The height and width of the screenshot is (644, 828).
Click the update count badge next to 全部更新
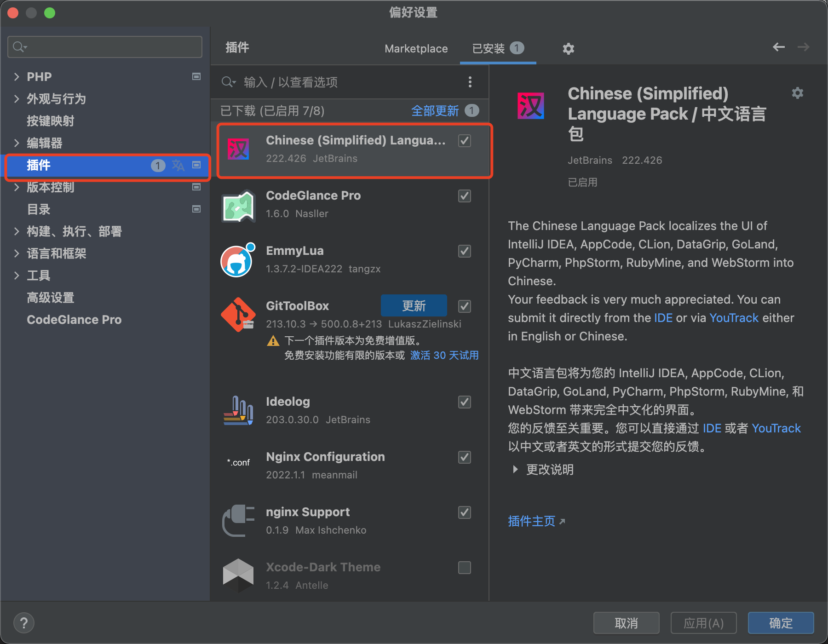471,110
